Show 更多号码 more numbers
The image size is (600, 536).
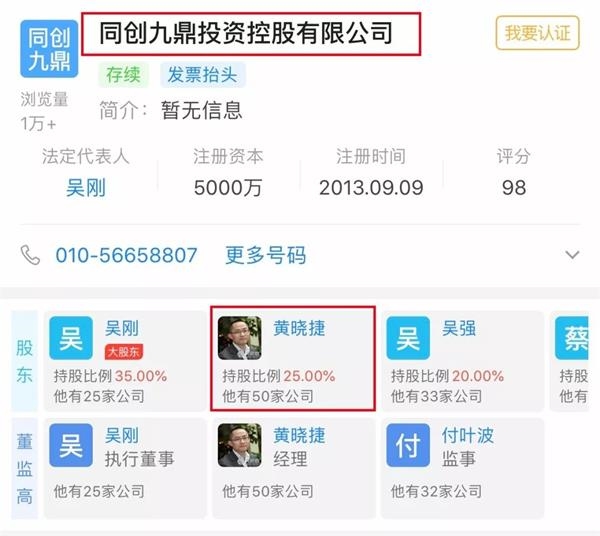266,255
